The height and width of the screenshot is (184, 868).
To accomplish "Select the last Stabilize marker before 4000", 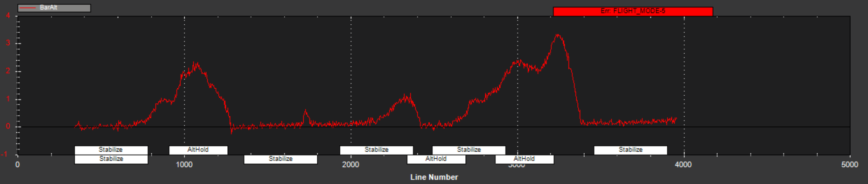I will click(630, 150).
